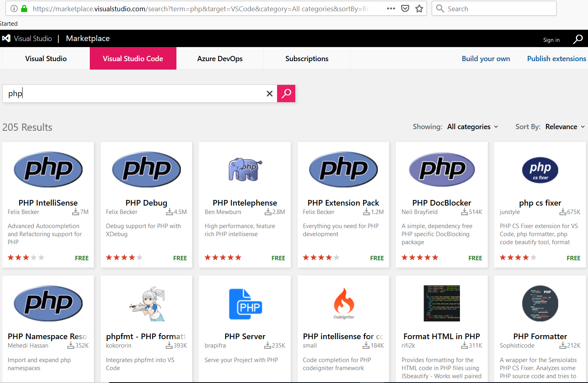
Task: Open the PHP Formatter title
Action: click(540, 336)
